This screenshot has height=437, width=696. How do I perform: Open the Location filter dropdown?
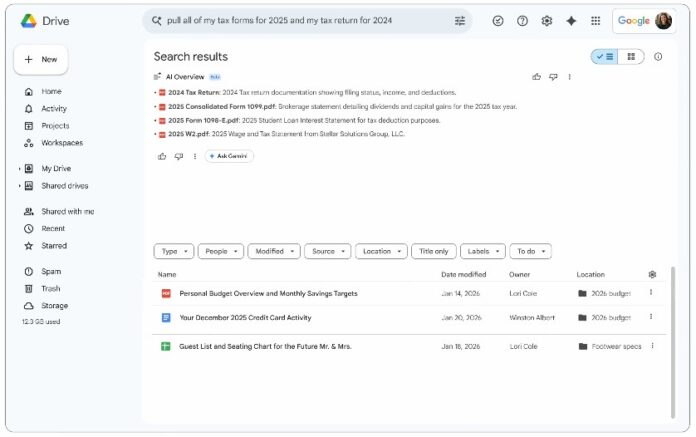pyautogui.click(x=381, y=252)
